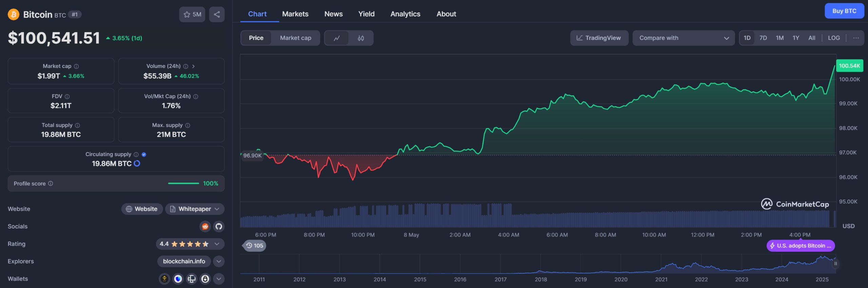Add Bitcoin to watchlist star button
The image size is (868, 288).
coord(192,14)
